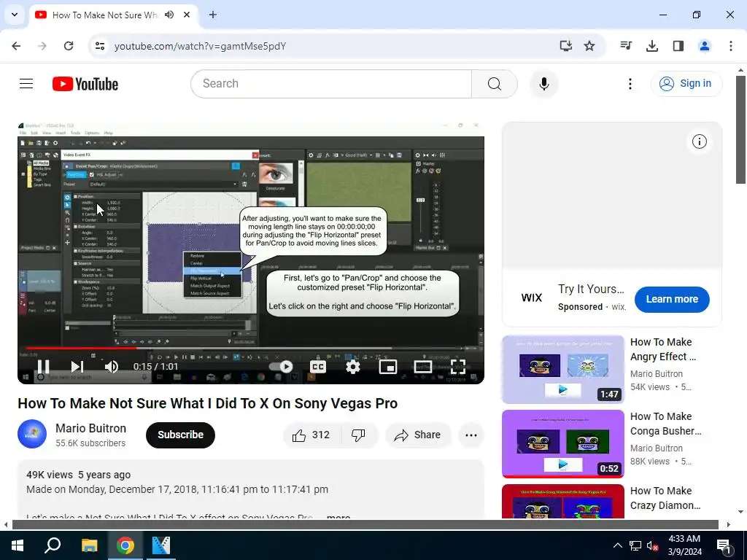Open Mario Buitron channel avatar
The width and height of the screenshot is (747, 560).
pyautogui.click(x=32, y=434)
